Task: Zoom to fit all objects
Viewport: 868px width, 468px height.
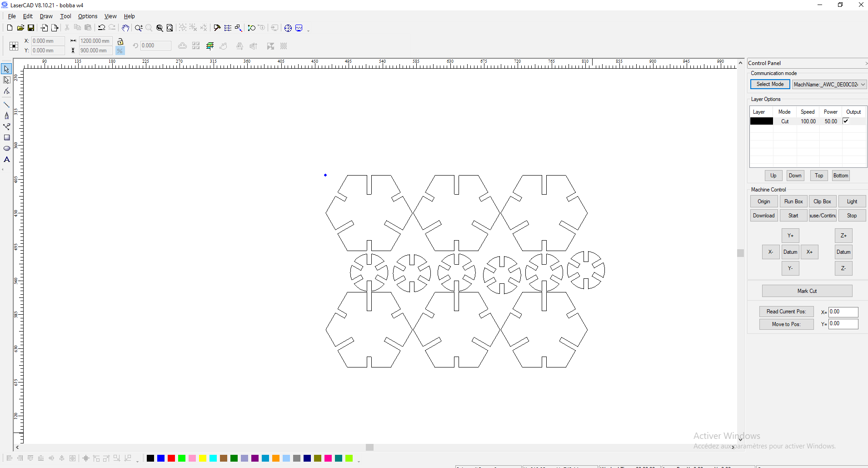Action: (x=160, y=28)
